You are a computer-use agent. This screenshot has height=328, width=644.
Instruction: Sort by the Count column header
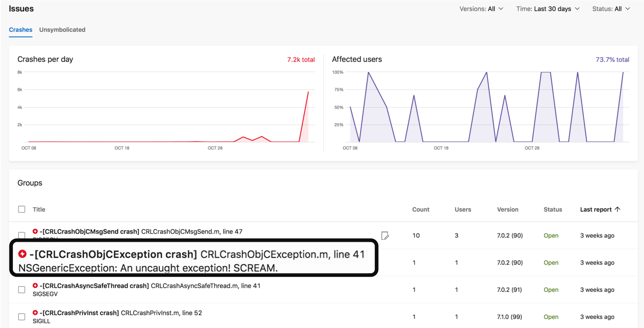(x=421, y=209)
